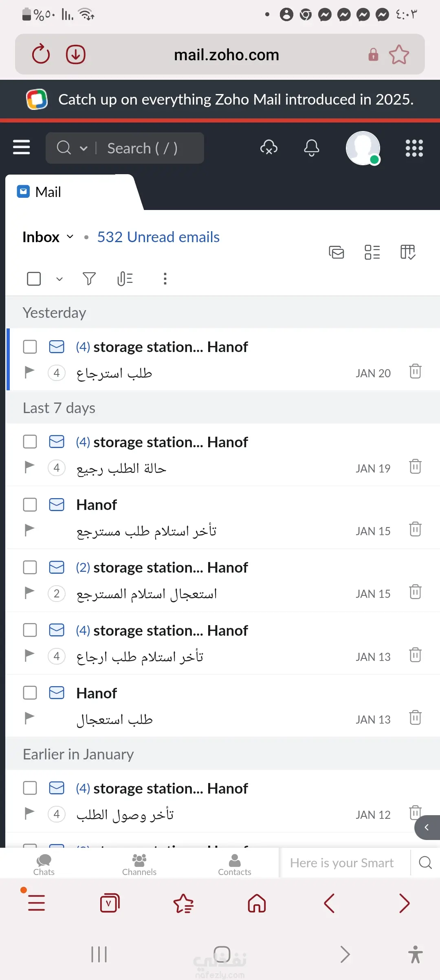The image size is (440, 980).
Task: Open the hamburger navigation menu
Action: point(22,147)
